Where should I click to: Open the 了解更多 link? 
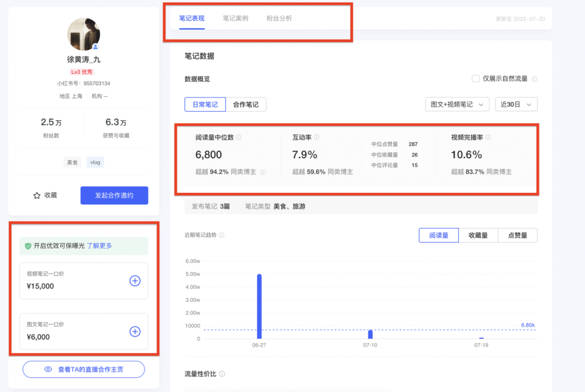click(100, 246)
